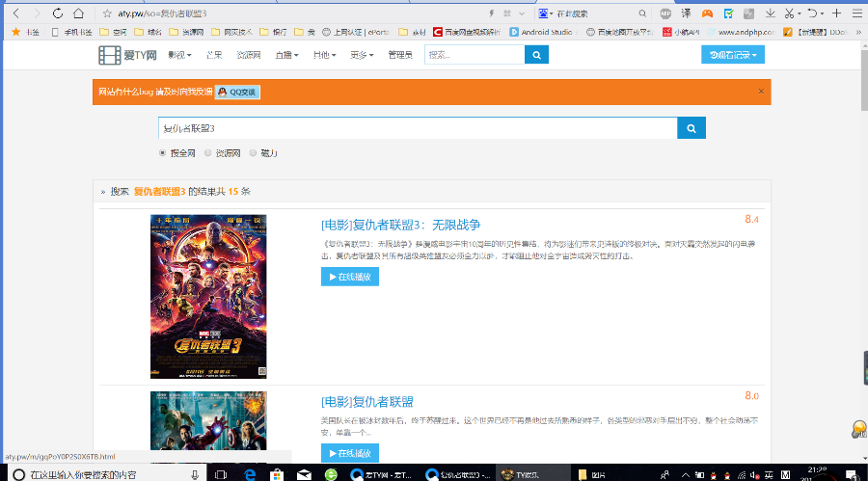Screen dimensions: 868x481
Task: Click the QQ交谈 chat badge
Action: 237,92
